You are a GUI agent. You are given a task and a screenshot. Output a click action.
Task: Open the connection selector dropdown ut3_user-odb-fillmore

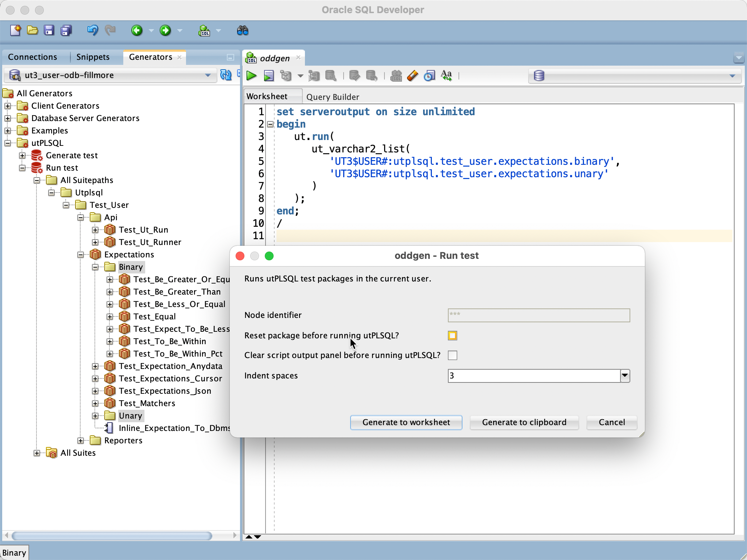tap(208, 75)
